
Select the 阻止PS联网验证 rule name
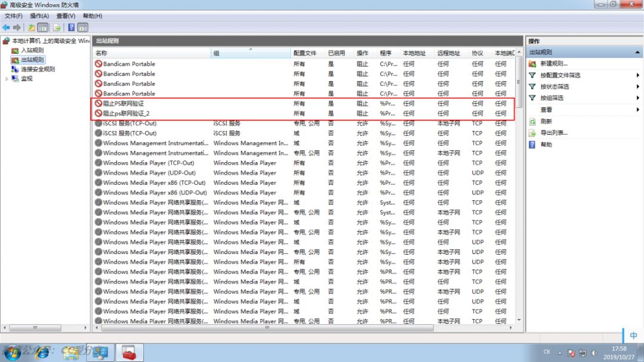click(x=123, y=103)
